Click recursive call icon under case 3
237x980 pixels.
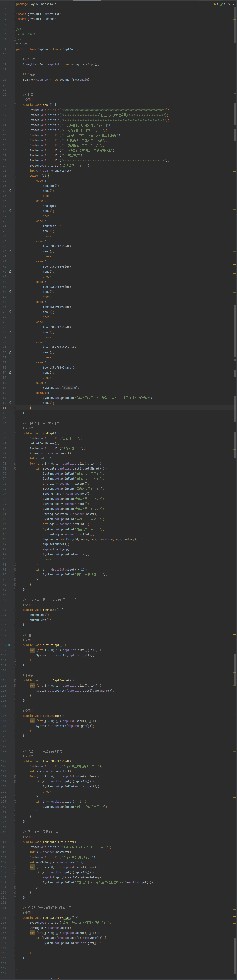[x=10, y=231]
